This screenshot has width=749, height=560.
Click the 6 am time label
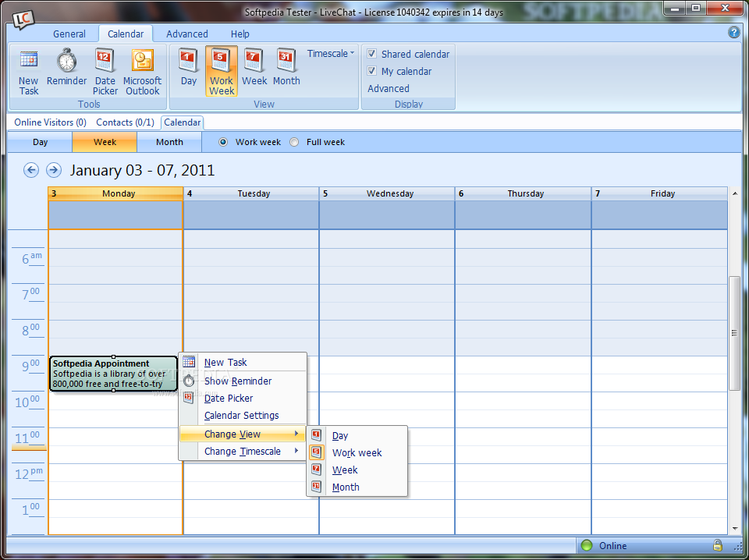pyautogui.click(x=32, y=258)
